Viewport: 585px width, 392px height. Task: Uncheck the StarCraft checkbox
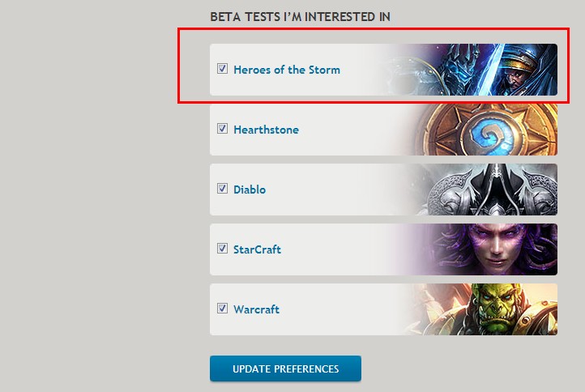(222, 249)
